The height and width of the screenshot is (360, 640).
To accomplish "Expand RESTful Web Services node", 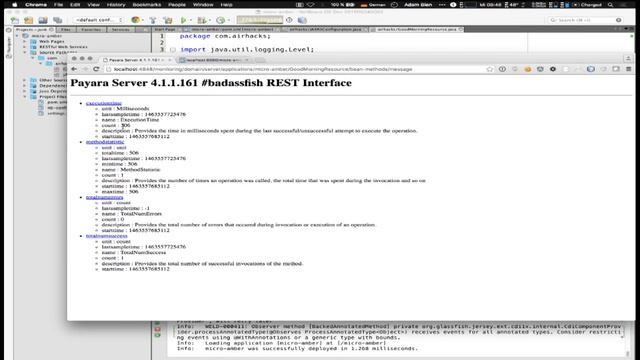I will [24, 47].
